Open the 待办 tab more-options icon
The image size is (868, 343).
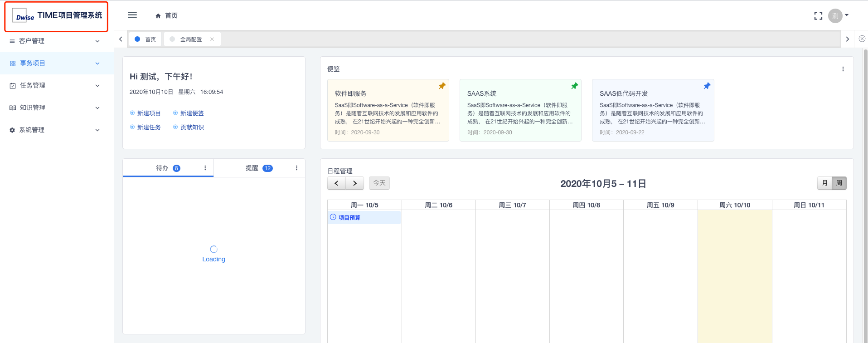tap(205, 168)
